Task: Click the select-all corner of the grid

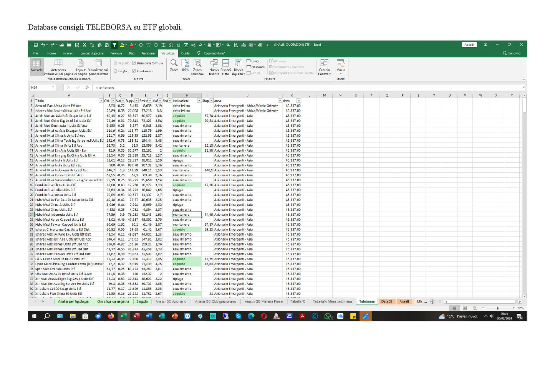Action: point(32,96)
